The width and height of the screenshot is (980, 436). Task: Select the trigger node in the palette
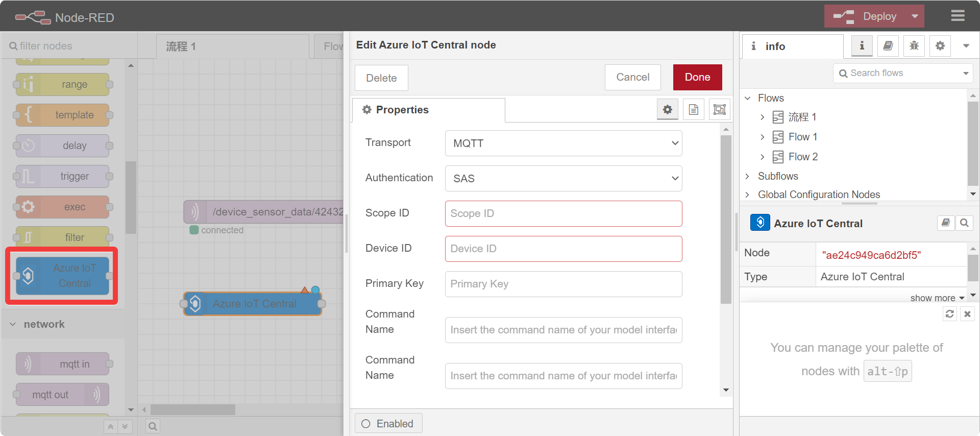click(x=62, y=176)
